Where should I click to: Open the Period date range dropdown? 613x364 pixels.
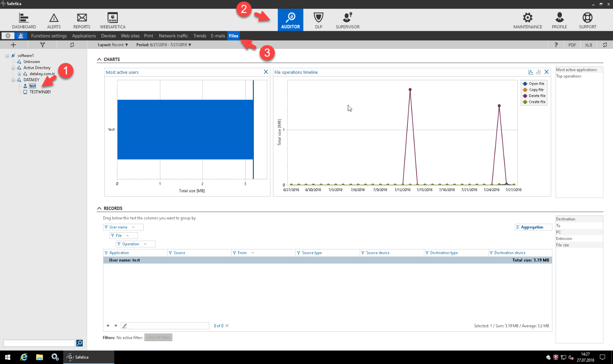coord(164,45)
